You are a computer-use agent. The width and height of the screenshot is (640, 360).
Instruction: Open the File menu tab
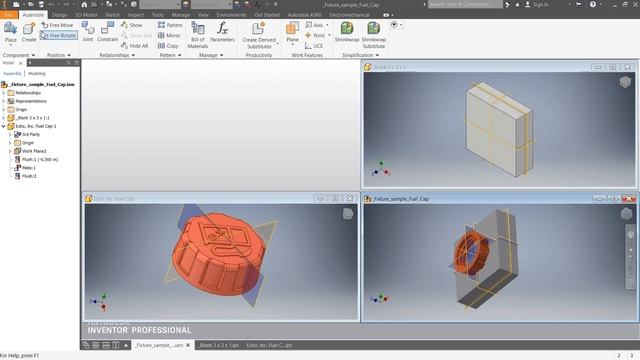coord(9,15)
